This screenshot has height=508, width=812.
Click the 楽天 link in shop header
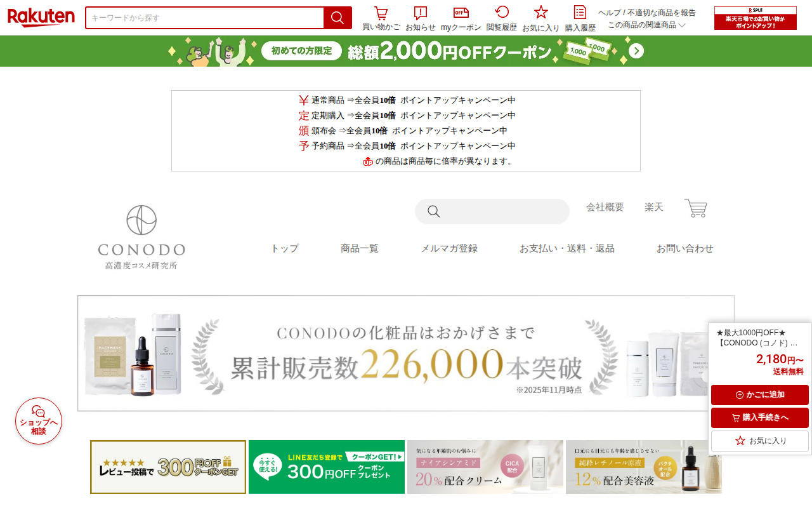tap(654, 207)
